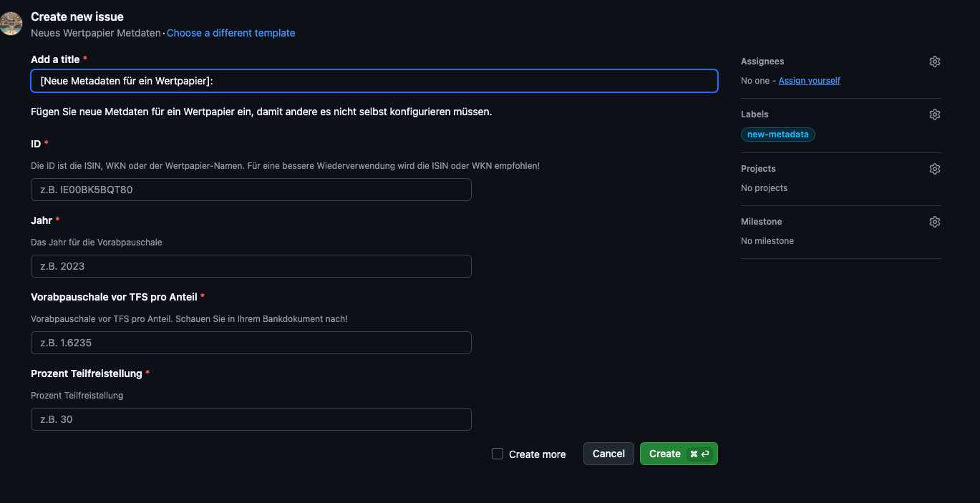Click the Assign yourself link
Viewport: 980px width, 503px height.
(x=809, y=81)
